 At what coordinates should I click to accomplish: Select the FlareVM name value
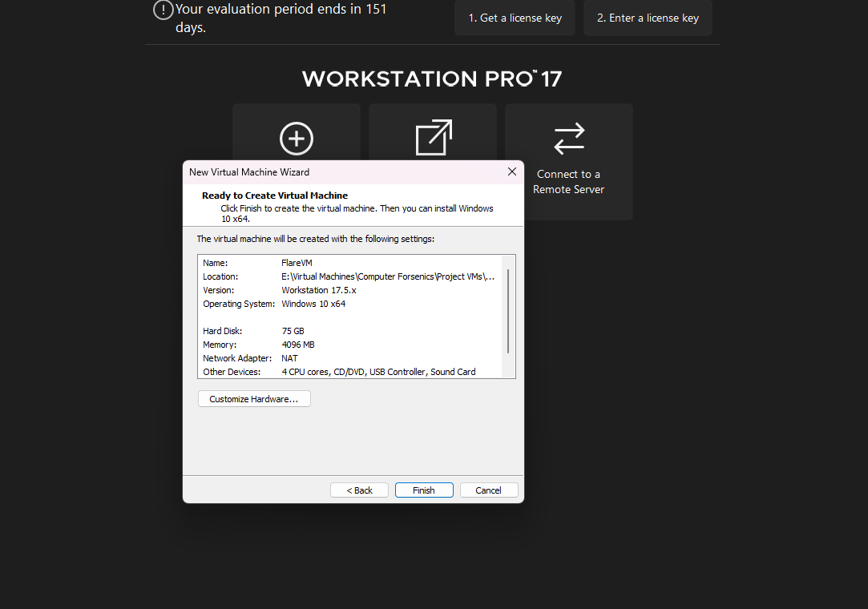pos(297,263)
